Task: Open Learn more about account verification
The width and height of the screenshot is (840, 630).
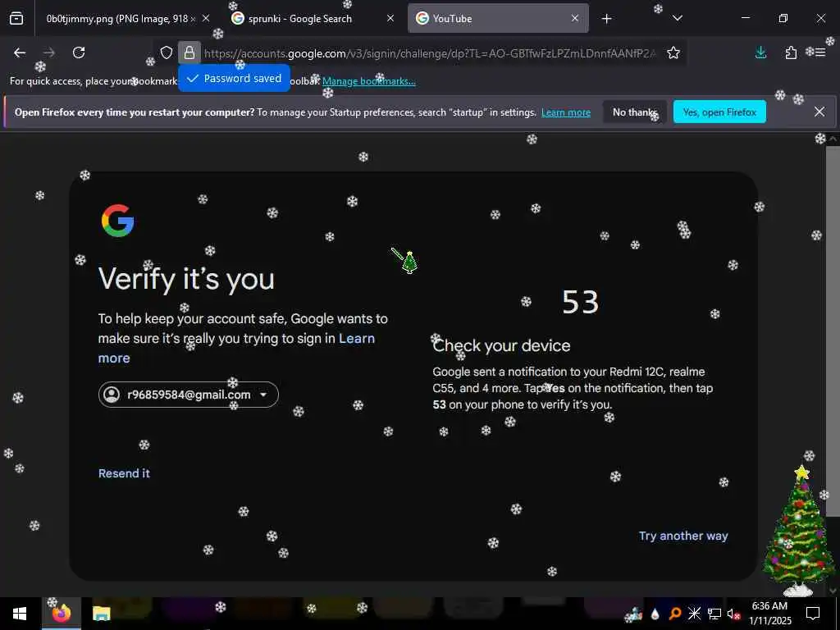Action: click(236, 348)
